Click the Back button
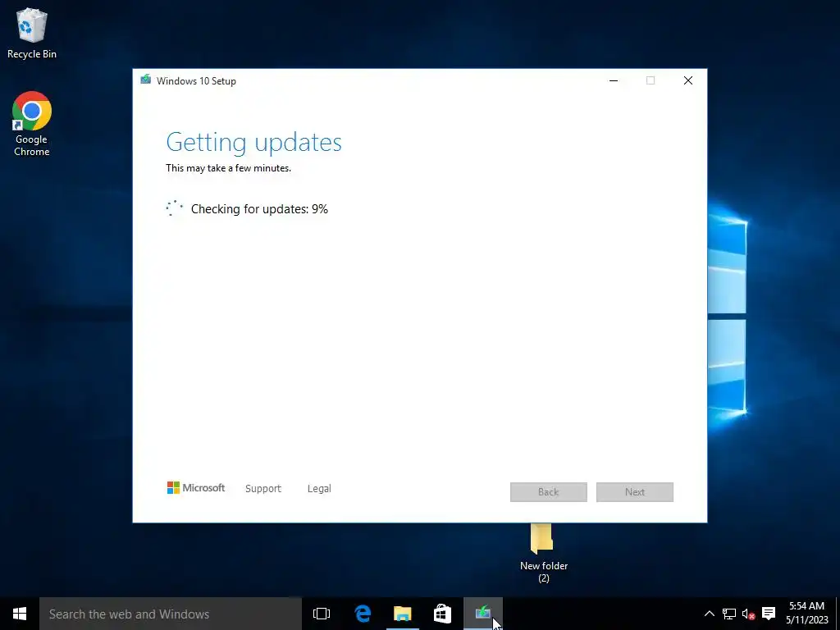 tap(549, 492)
